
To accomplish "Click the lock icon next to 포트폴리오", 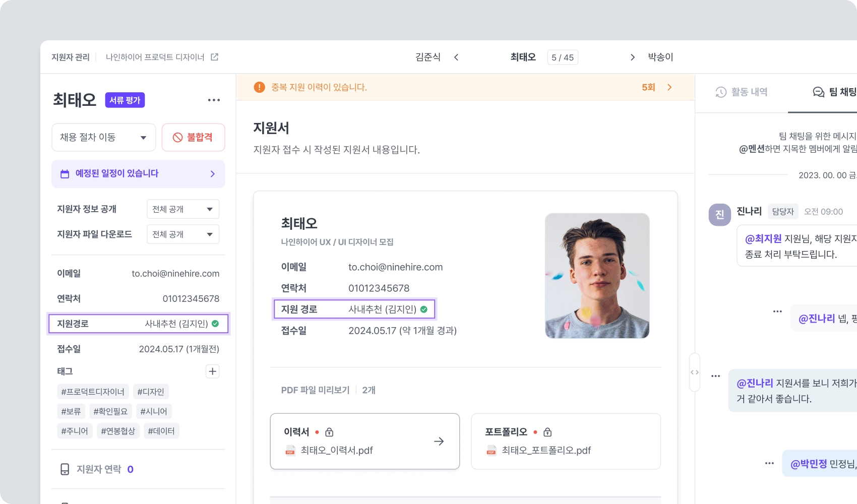I will pos(547,432).
